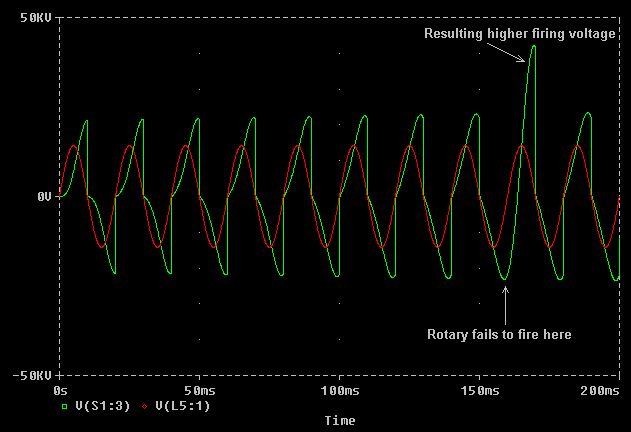Select the V(S1:3) trace name in legend
Screen dimensions: 631x432
(102, 406)
